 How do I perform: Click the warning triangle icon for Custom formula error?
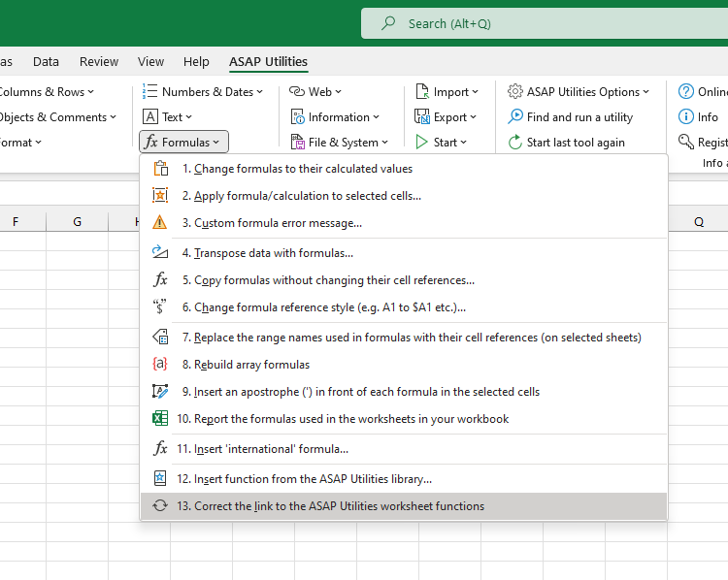click(x=160, y=223)
